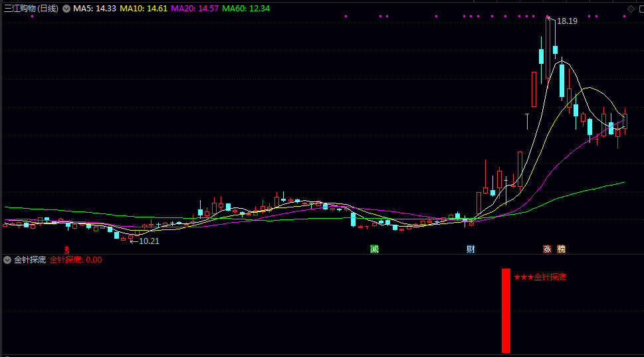Click the diamond icon at chart top-right
The width and height of the screenshot is (644, 357).
[631, 9]
